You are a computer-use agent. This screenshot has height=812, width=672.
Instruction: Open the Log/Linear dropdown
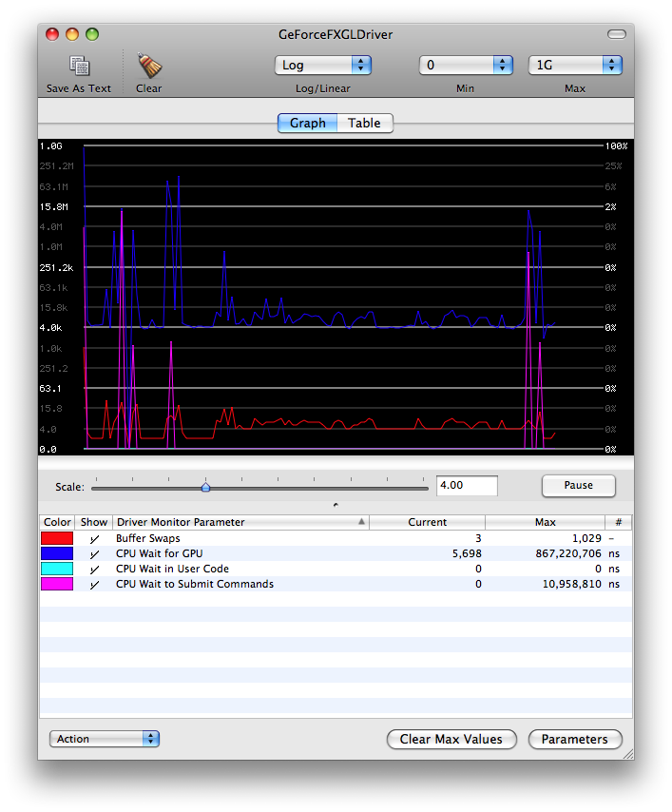[x=323, y=66]
